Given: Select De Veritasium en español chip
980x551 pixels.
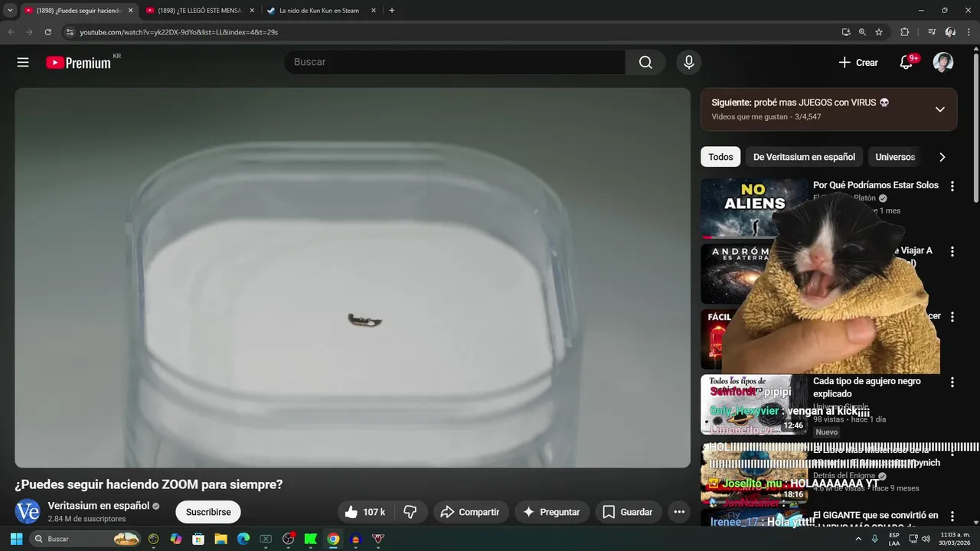Looking at the screenshot, I should [804, 157].
